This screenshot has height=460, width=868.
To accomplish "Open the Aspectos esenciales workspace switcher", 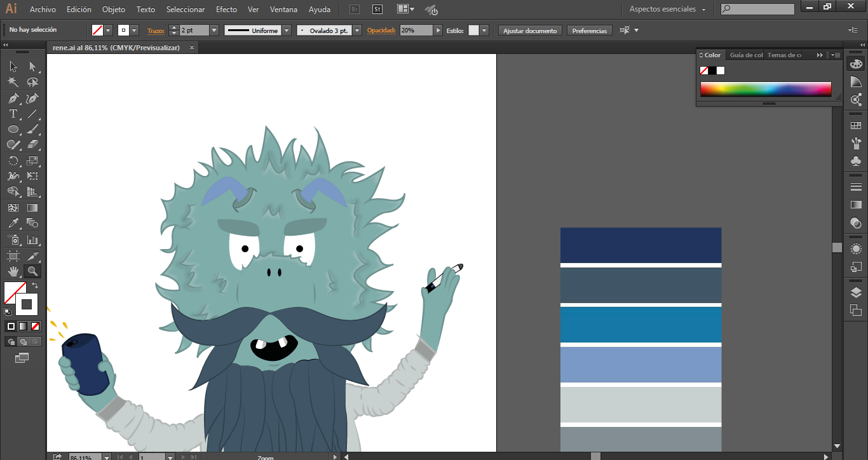I will 667,10.
